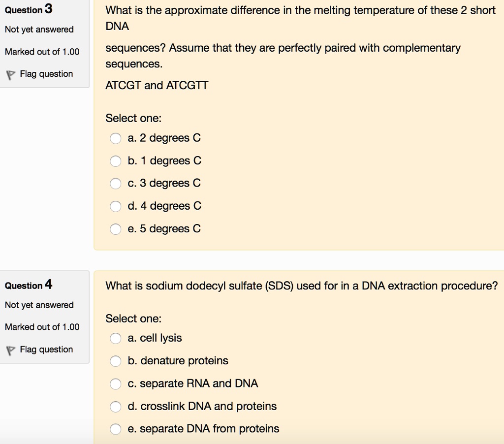Choose option c. 3 degrees C
This screenshot has width=504, height=444.
[115, 184]
